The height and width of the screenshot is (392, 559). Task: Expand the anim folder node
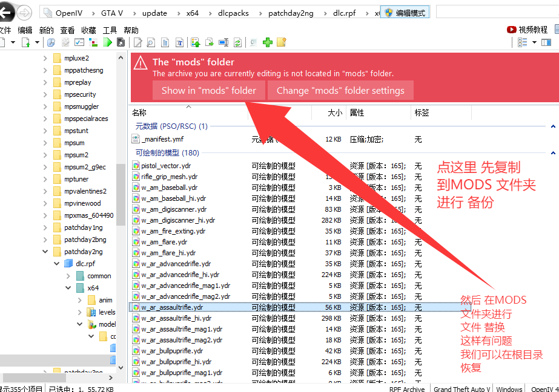(79, 300)
